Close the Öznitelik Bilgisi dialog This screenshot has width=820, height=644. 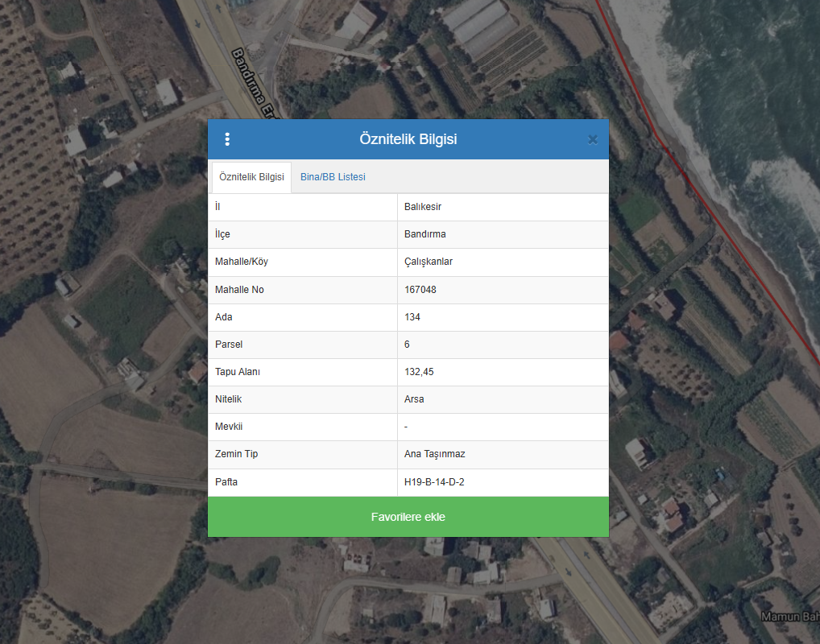593,139
